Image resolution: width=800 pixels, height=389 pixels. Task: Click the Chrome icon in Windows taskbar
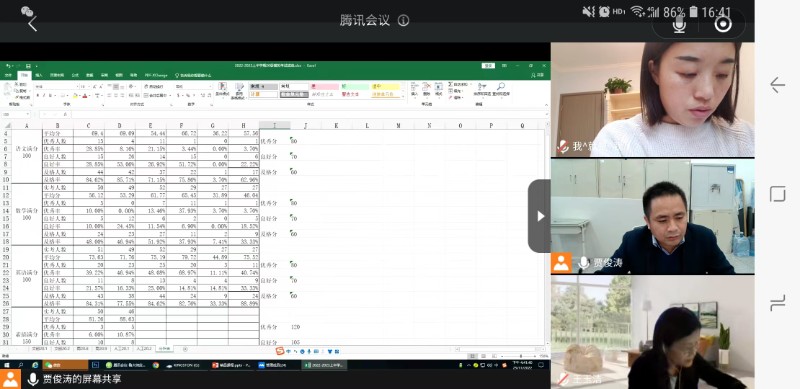pos(156,365)
